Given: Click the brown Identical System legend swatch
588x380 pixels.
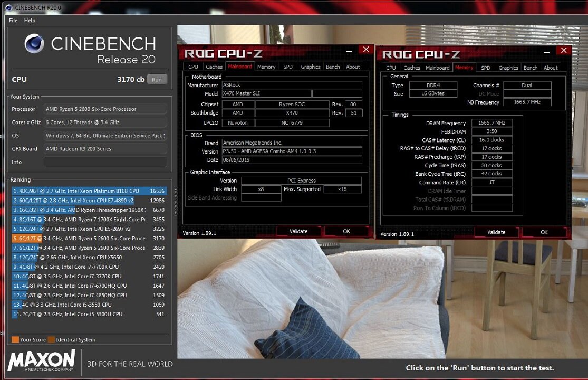Looking at the screenshot, I should coord(51,339).
